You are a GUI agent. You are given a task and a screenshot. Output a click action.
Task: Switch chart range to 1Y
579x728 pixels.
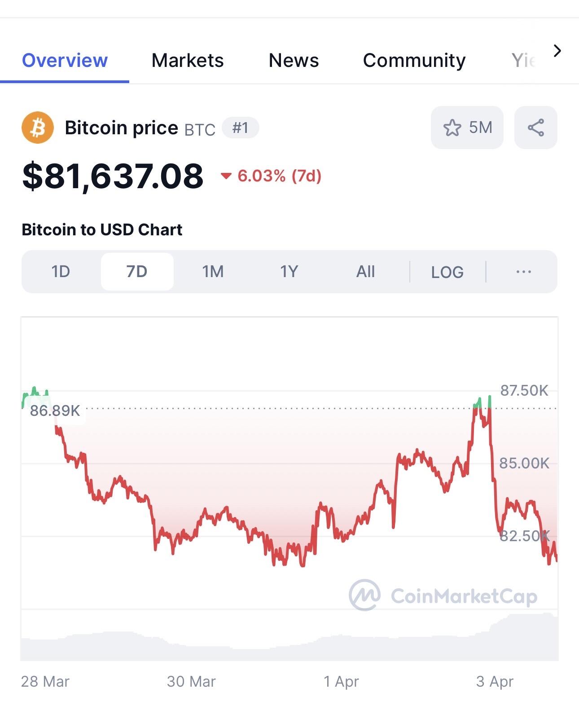(289, 272)
